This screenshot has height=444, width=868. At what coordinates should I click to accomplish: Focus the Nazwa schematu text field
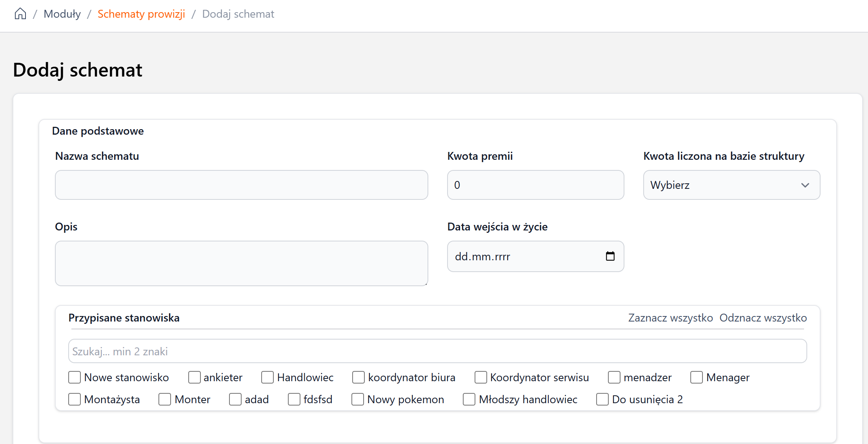click(241, 185)
